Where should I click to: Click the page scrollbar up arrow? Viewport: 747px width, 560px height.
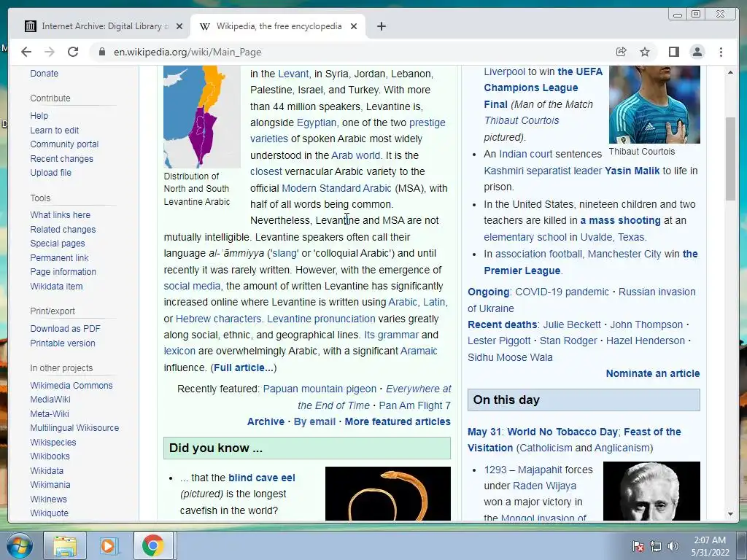[730, 72]
